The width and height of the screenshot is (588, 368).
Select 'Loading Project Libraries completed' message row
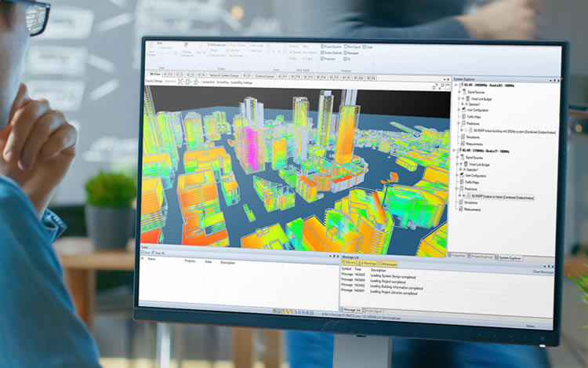(379, 292)
